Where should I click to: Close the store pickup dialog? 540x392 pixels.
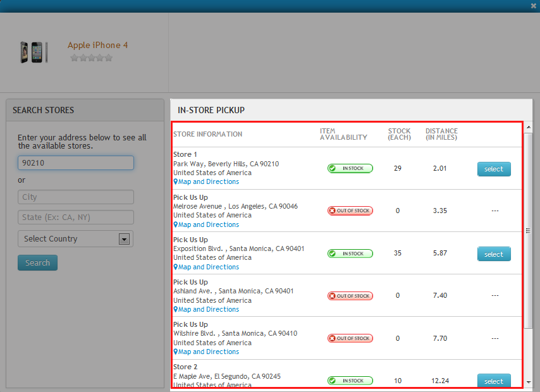pos(534,5)
